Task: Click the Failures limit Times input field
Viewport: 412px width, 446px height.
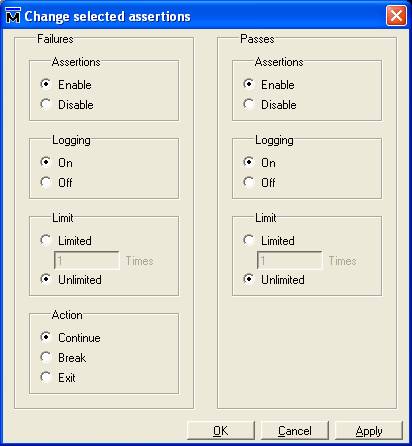Action: pyautogui.click(x=87, y=260)
